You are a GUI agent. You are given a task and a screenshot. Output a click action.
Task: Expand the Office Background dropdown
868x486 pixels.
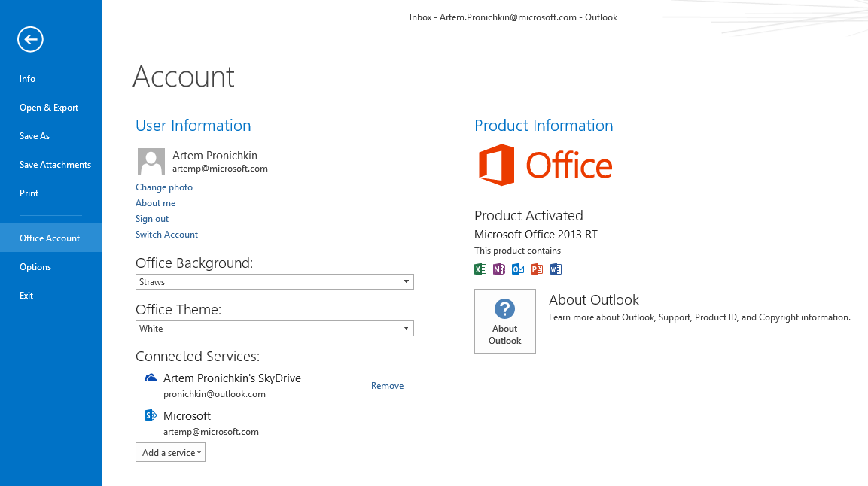click(x=275, y=282)
